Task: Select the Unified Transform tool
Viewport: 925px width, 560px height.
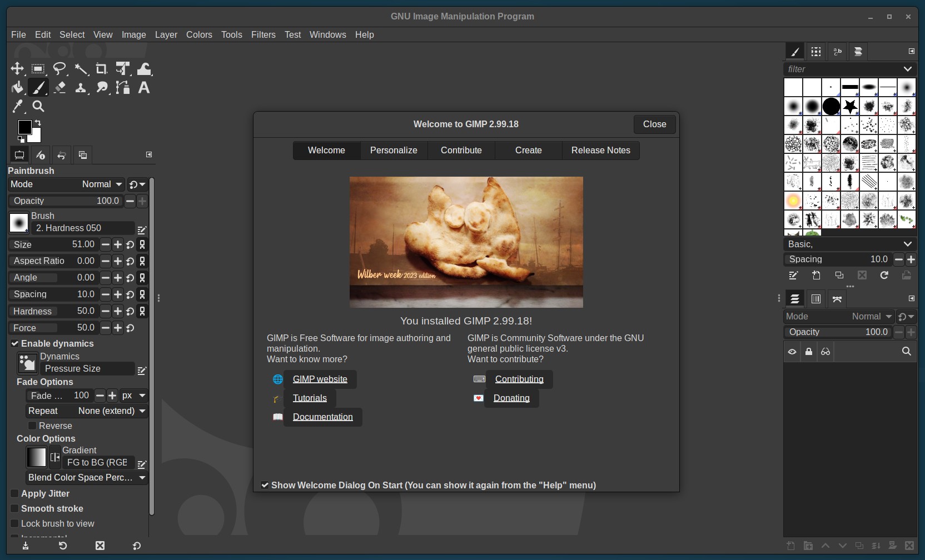Action: tap(123, 69)
